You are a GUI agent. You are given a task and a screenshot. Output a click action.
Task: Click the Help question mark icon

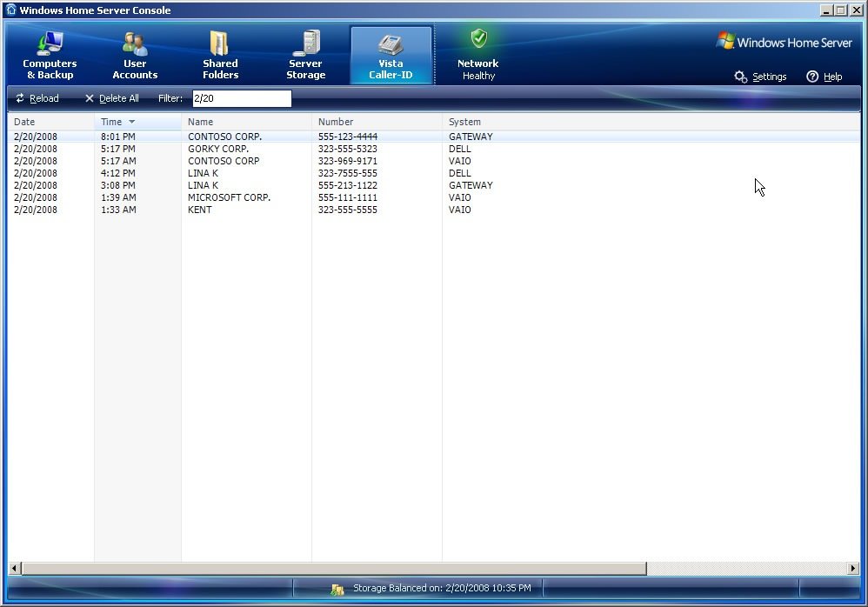pos(812,77)
